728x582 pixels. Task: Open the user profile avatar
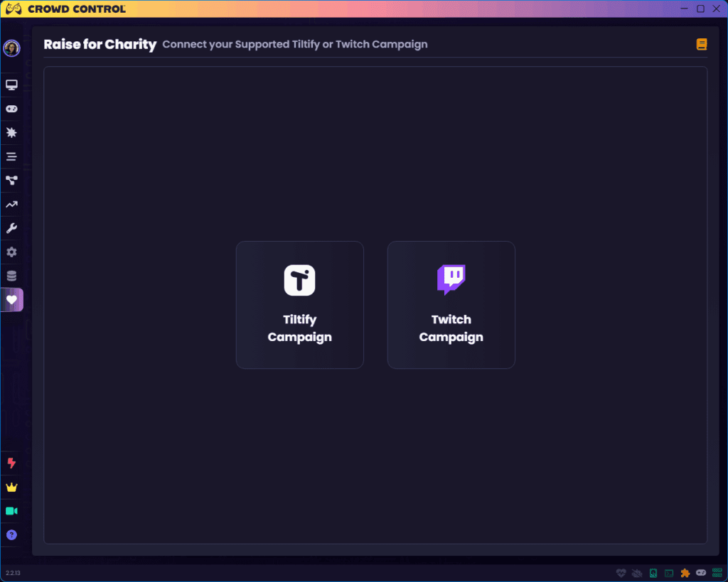click(x=11, y=48)
